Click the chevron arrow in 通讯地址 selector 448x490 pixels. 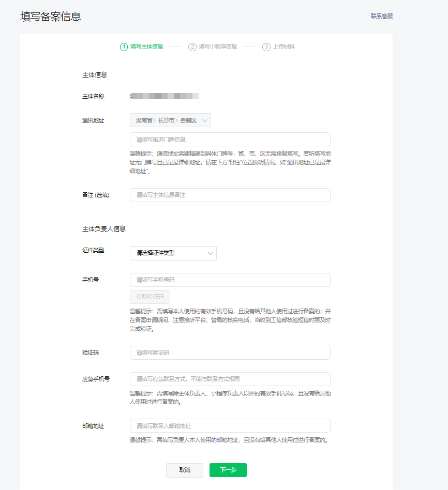click(x=205, y=120)
